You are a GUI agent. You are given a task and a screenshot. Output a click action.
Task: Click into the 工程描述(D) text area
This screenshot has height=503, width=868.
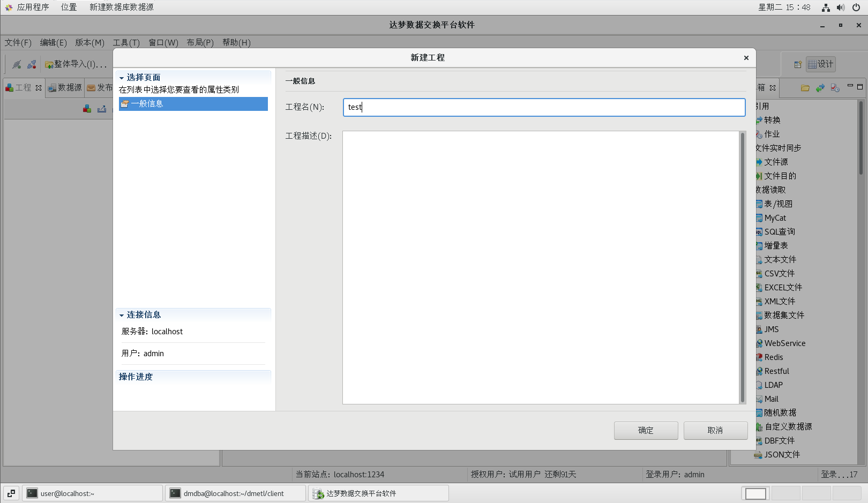[541, 267]
